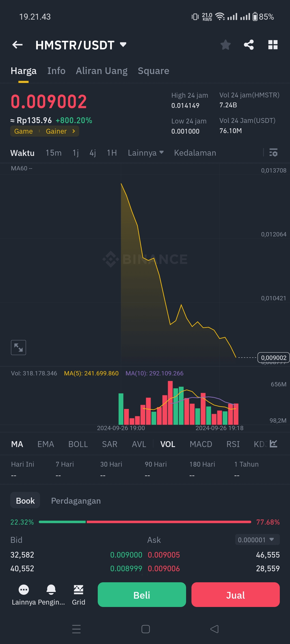
Task: Switch to the Perdagangan tab
Action: (x=76, y=501)
